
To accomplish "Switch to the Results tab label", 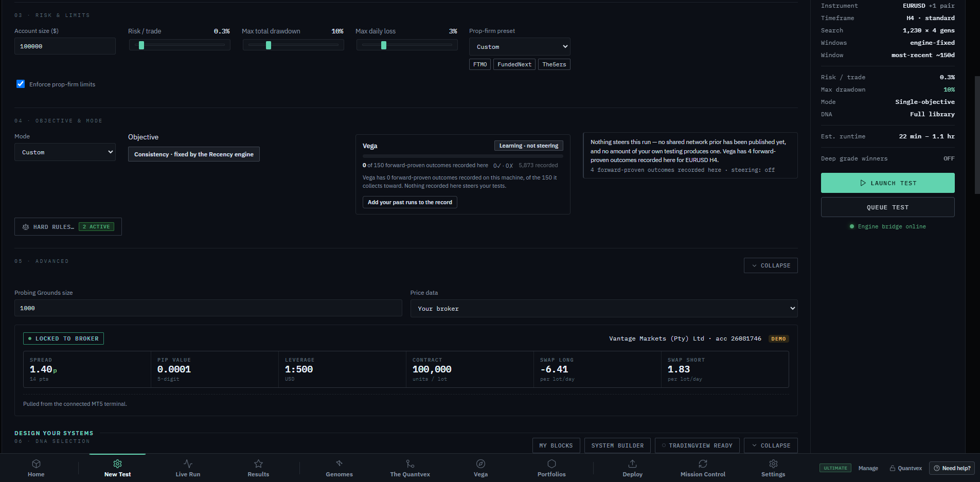I will pyautogui.click(x=258, y=474).
